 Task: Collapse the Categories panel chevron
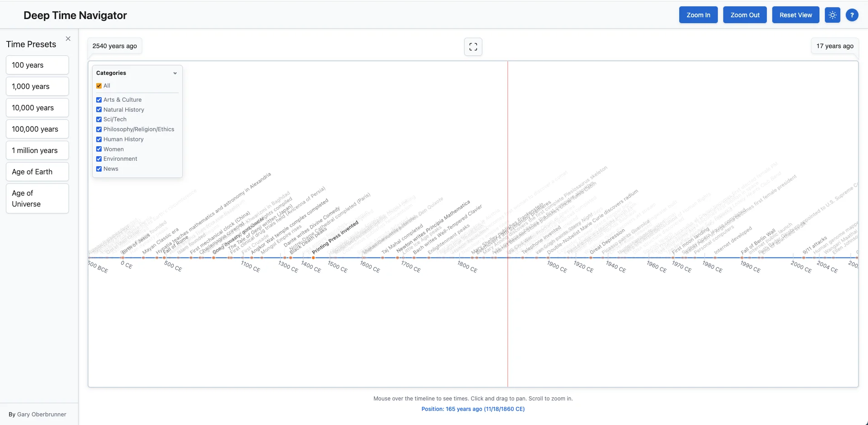click(x=175, y=73)
